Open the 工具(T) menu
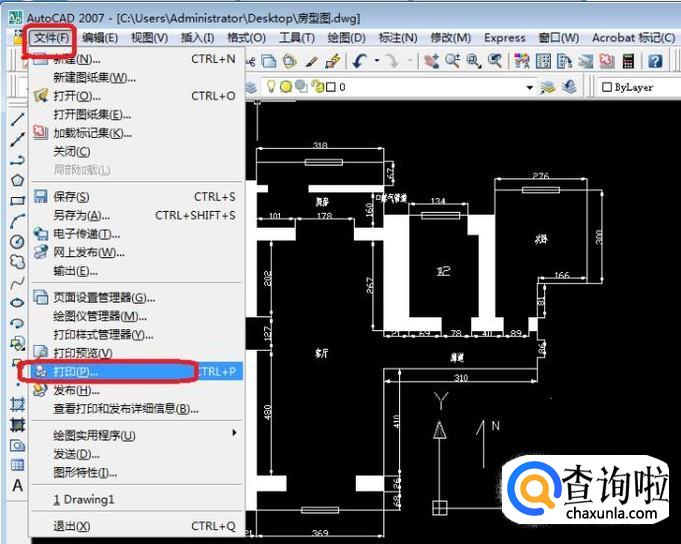 (297, 38)
